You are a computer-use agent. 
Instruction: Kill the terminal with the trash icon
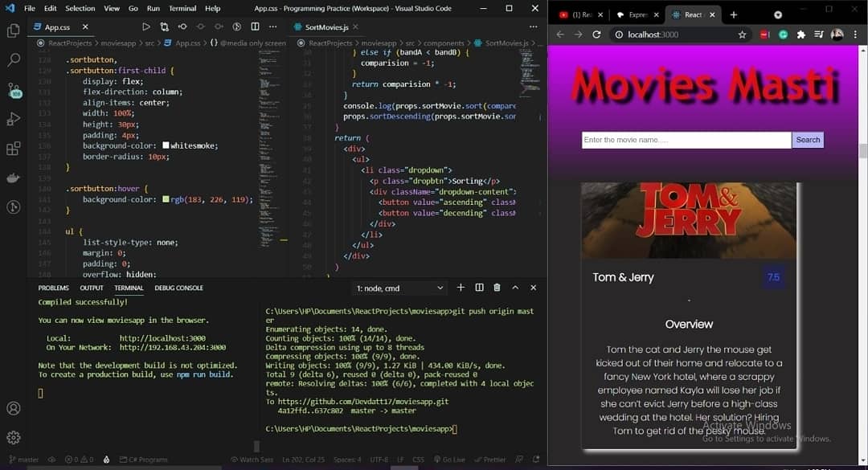(x=497, y=288)
